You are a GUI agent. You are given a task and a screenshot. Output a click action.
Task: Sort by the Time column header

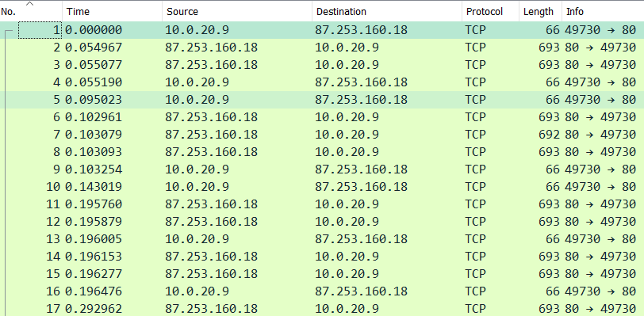click(x=112, y=12)
